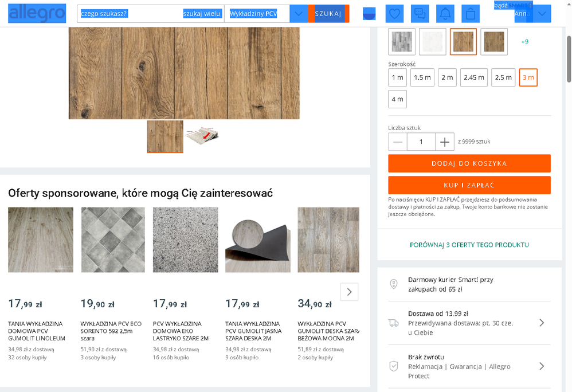Expand the Brak zwrotu details

point(542,366)
